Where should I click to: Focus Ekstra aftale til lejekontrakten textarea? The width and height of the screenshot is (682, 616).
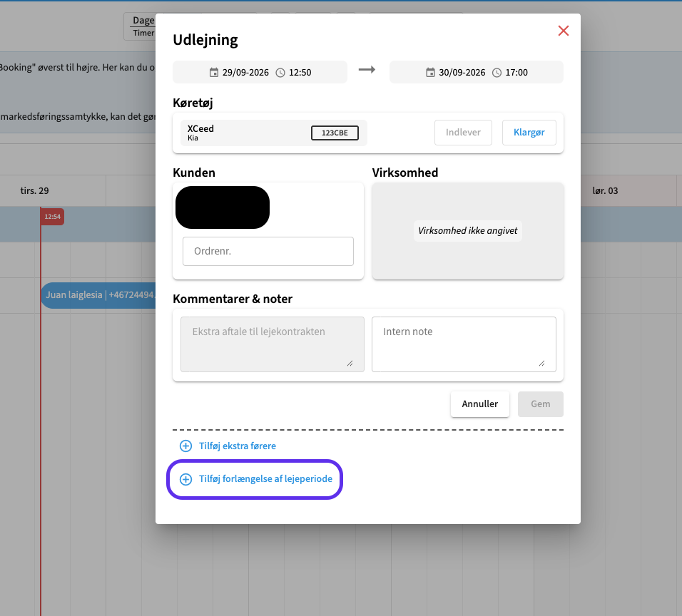(x=273, y=344)
